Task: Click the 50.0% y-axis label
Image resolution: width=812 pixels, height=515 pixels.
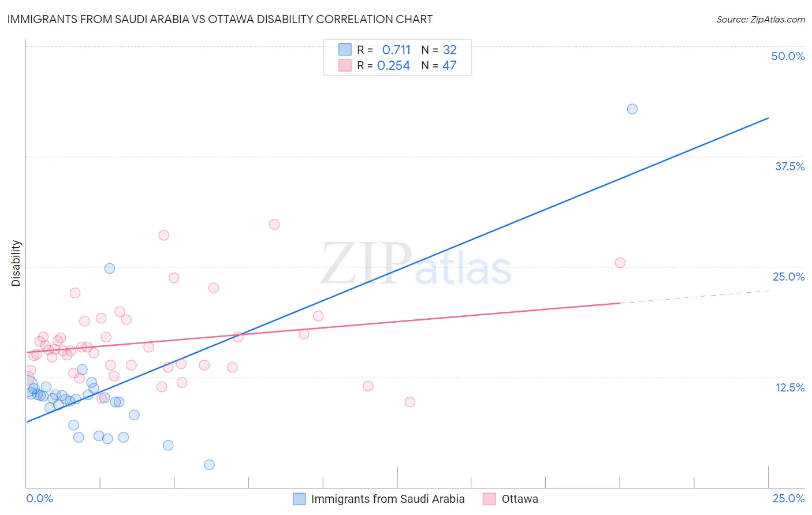Action: click(788, 56)
